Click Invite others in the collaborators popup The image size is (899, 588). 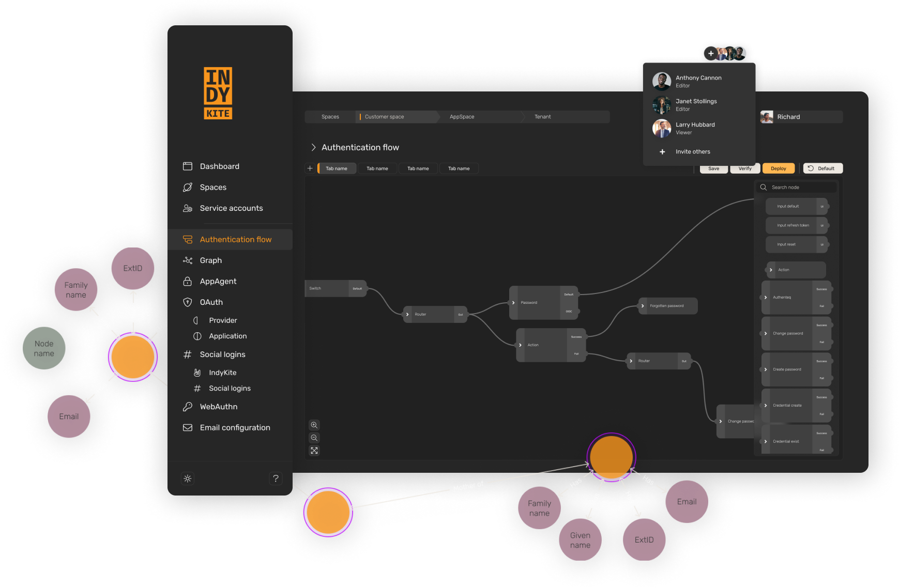[x=693, y=152]
